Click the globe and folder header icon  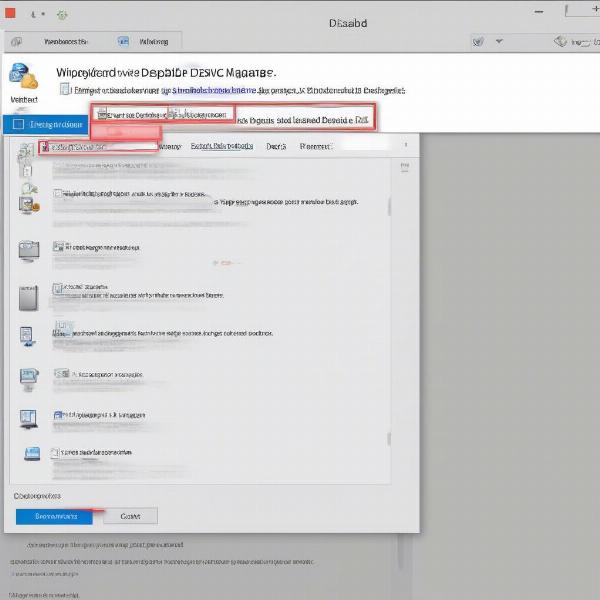(23, 76)
